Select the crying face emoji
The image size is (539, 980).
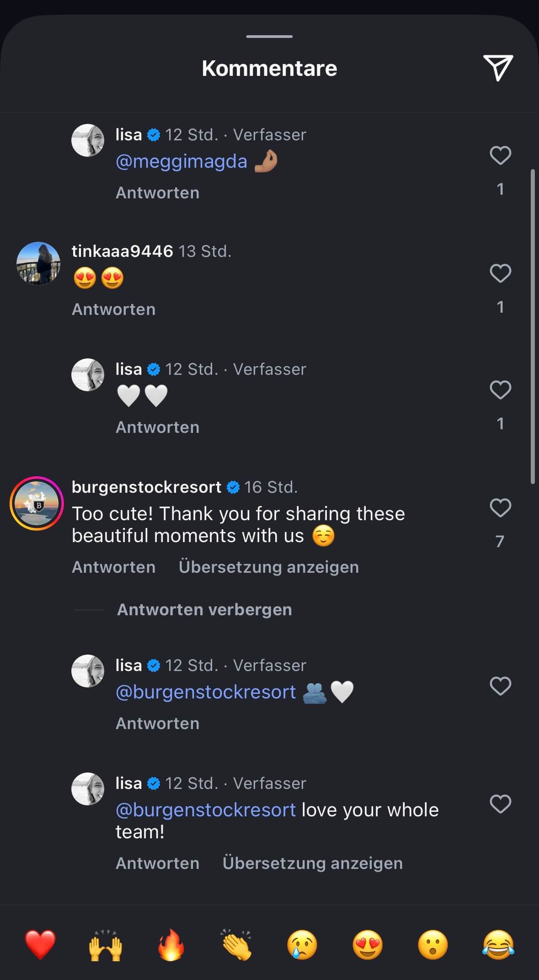coord(302,944)
